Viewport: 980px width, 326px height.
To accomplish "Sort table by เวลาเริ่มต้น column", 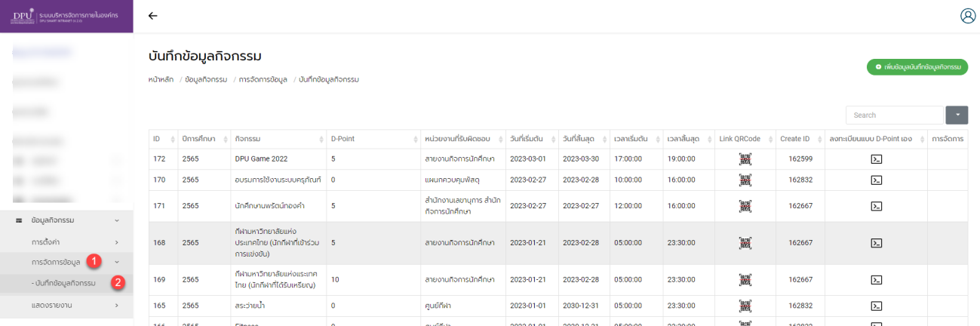I will click(636, 139).
